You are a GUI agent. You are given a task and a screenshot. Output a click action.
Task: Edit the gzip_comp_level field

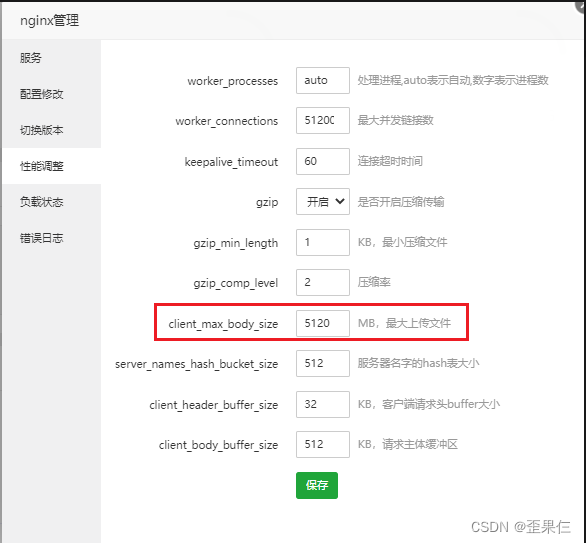pos(323,282)
